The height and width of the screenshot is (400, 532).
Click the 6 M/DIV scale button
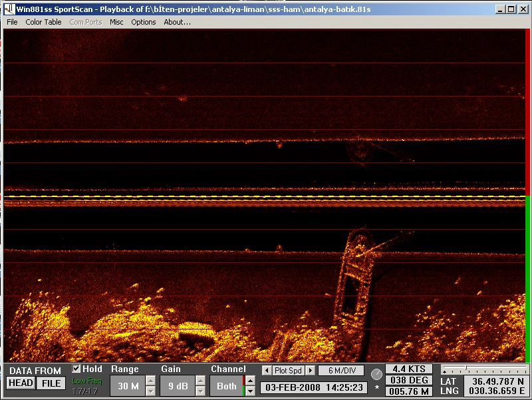tap(341, 370)
